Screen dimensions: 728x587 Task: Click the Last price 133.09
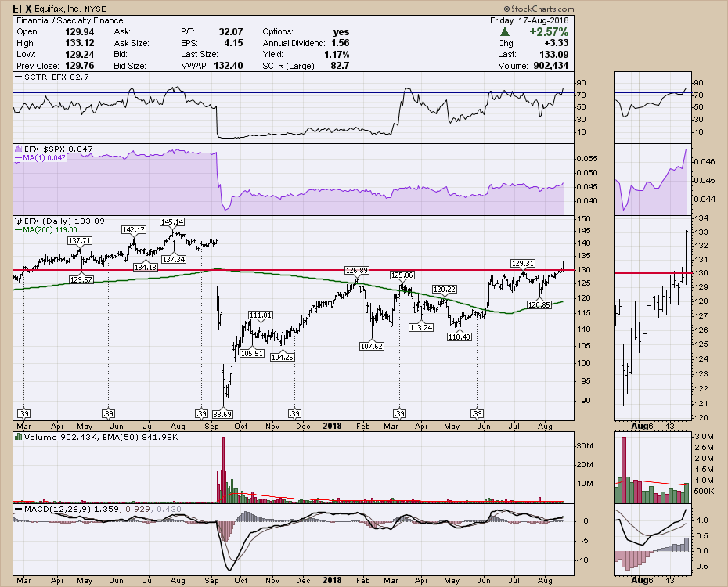pyautogui.click(x=554, y=54)
